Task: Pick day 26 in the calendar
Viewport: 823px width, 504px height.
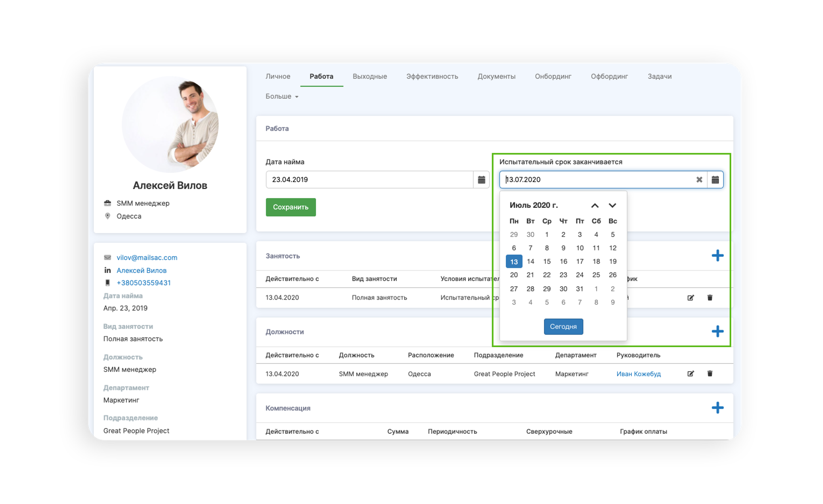Action: (x=613, y=275)
